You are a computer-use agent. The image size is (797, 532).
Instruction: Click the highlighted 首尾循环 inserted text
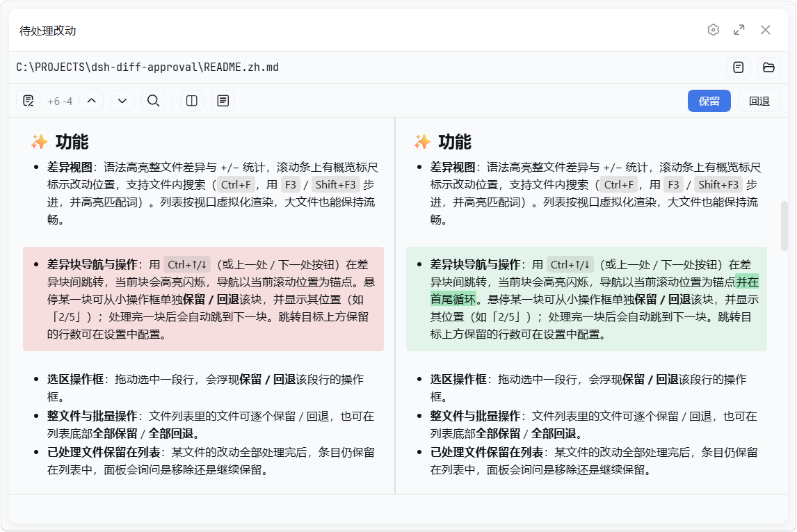coord(453,299)
